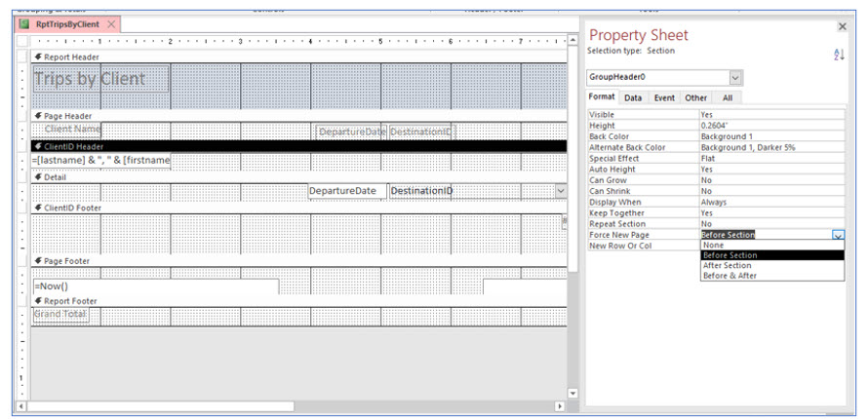Click the horizontal scrollbar thumb
The width and height of the screenshot is (868, 419).
(x=161, y=406)
